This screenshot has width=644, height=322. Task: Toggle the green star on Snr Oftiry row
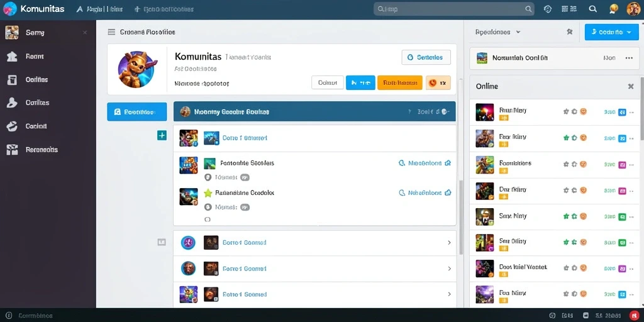(x=566, y=242)
